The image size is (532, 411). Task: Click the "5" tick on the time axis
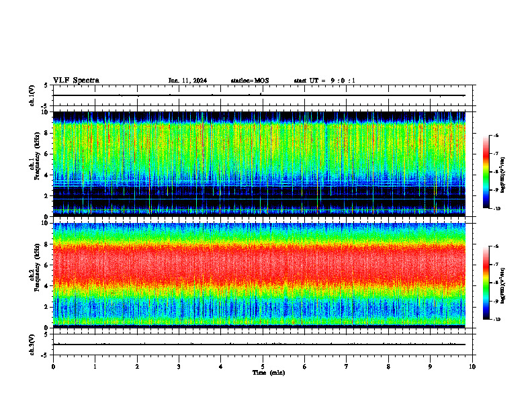click(x=263, y=367)
